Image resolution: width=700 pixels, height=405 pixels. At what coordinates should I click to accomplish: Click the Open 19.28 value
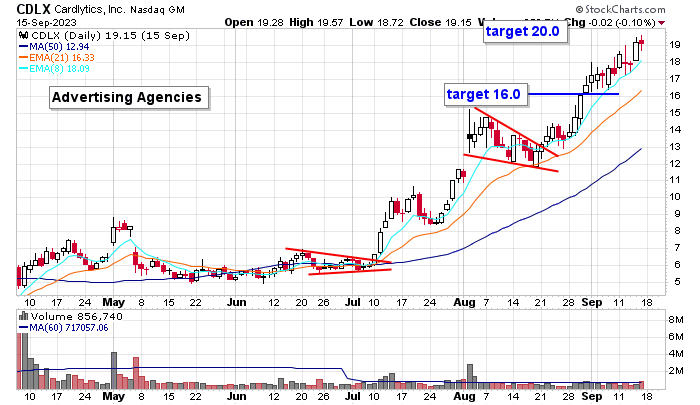point(254,22)
